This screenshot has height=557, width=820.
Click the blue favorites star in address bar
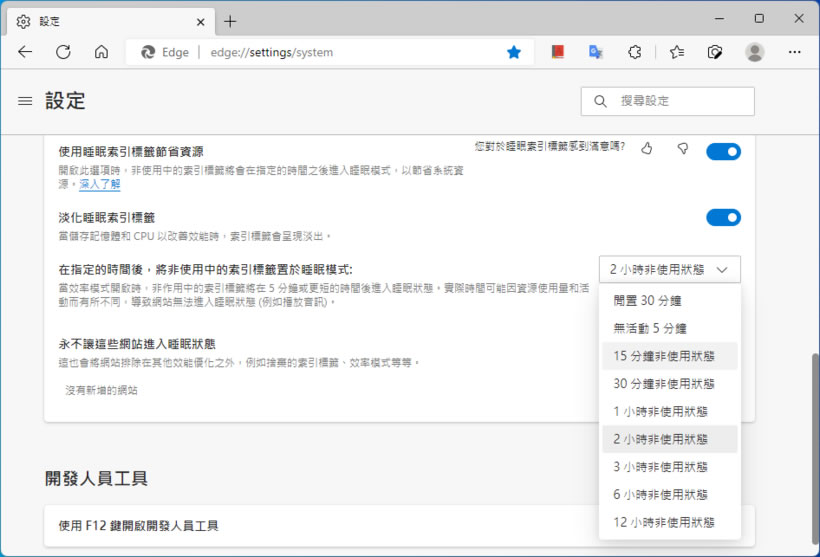514,52
